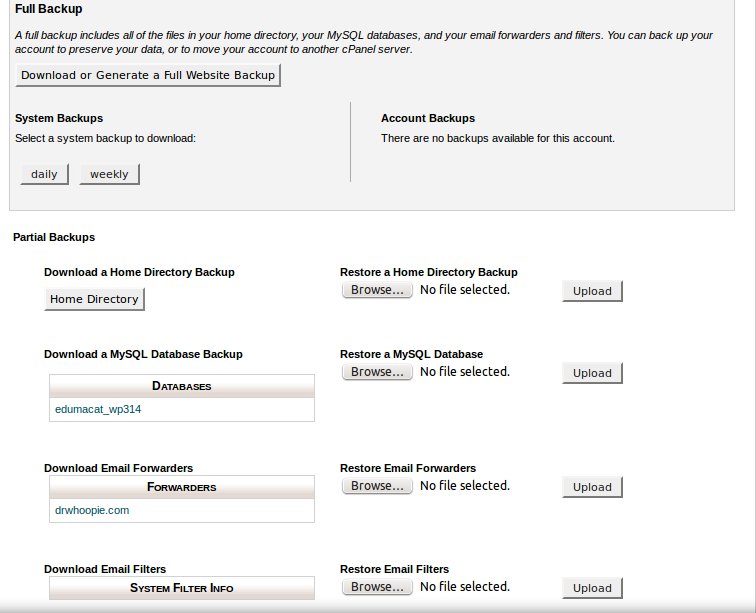The height and width of the screenshot is (613, 756).
Task: Open Browse under Restore a MySQL Database
Action: click(377, 372)
